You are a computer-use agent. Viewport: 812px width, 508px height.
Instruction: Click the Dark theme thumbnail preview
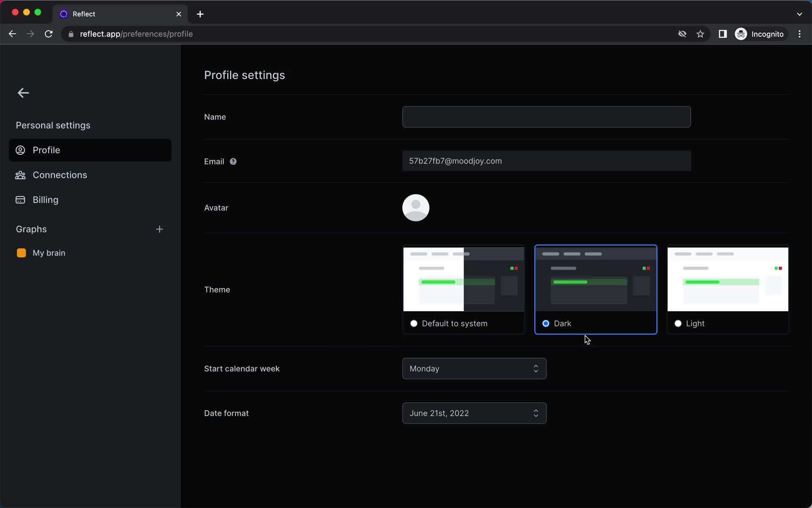(x=596, y=279)
